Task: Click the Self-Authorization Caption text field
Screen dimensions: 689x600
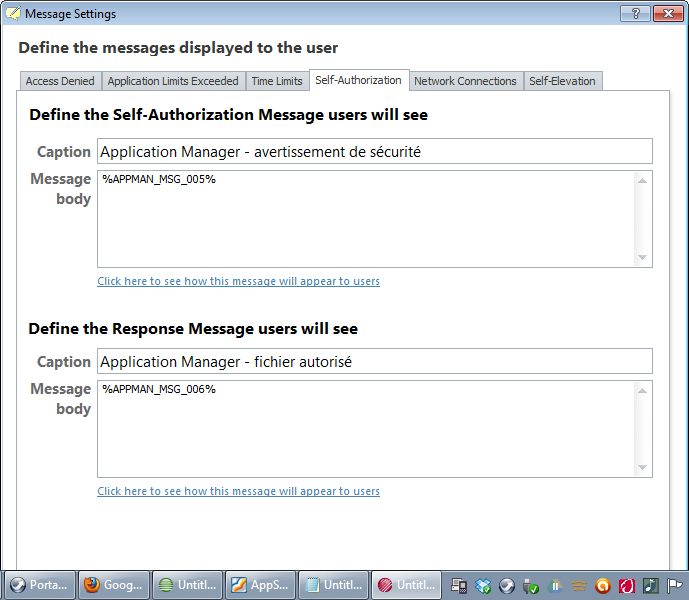Action: (x=374, y=152)
